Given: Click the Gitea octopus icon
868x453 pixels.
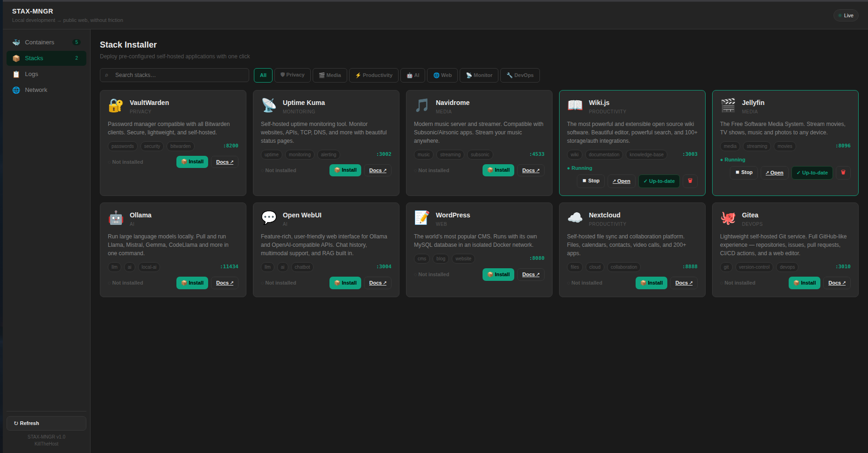Looking at the screenshot, I should point(728,218).
